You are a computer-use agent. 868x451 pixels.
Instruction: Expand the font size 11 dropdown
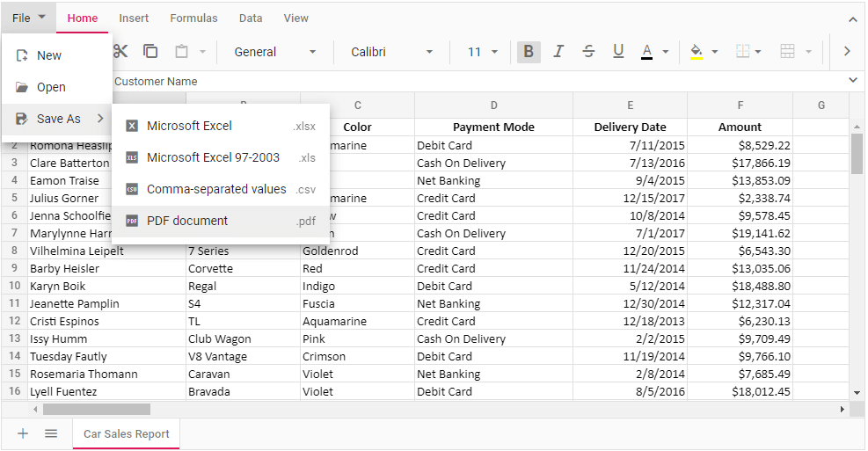[x=482, y=52]
